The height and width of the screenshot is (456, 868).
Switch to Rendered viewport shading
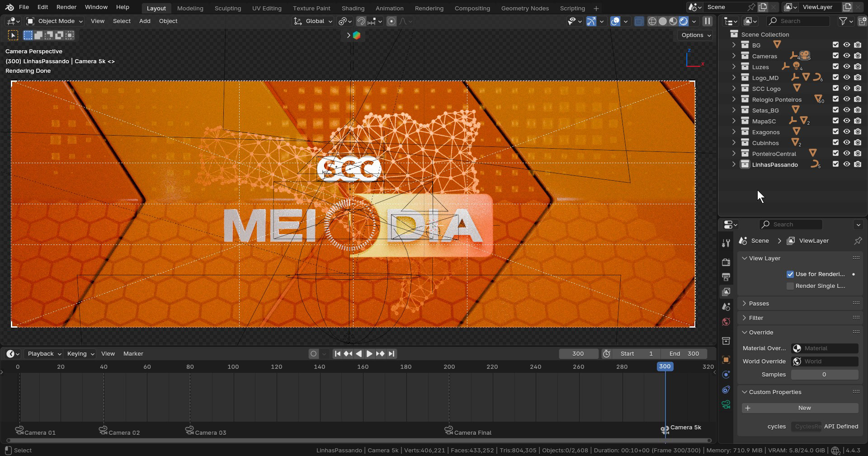click(x=684, y=21)
